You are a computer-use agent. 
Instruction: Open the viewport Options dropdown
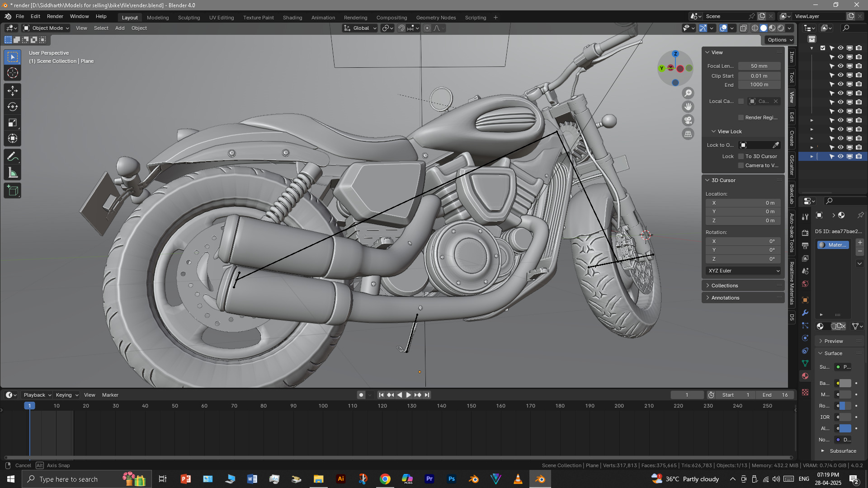click(x=780, y=40)
